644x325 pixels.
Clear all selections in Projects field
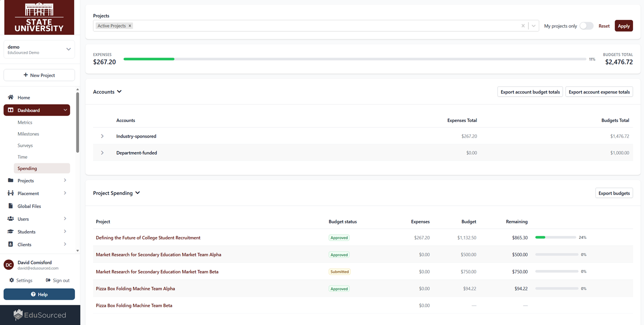[523, 26]
